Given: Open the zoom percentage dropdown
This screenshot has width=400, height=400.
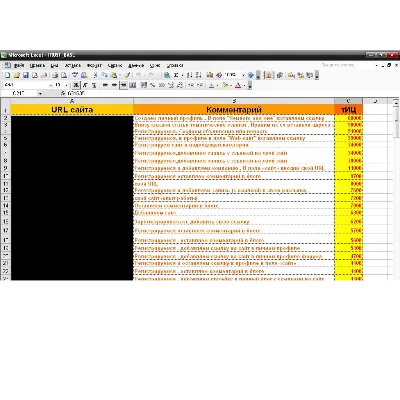Looking at the screenshot, I should 243,75.
